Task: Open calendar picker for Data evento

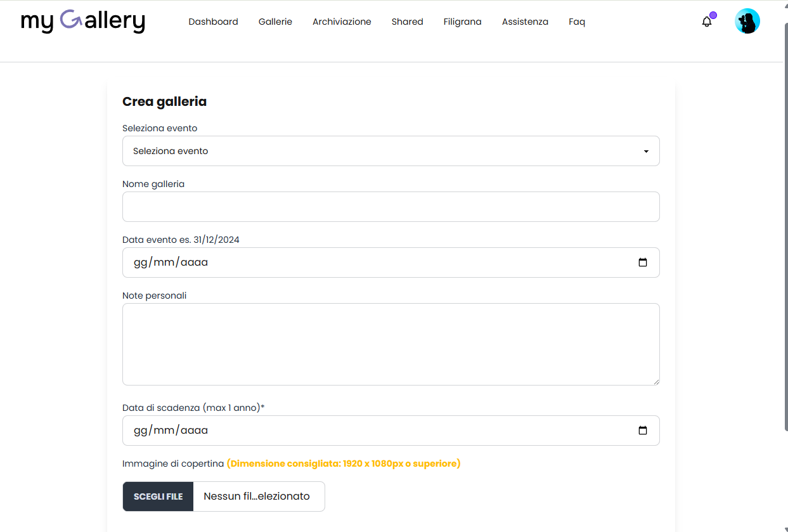Action: click(643, 263)
